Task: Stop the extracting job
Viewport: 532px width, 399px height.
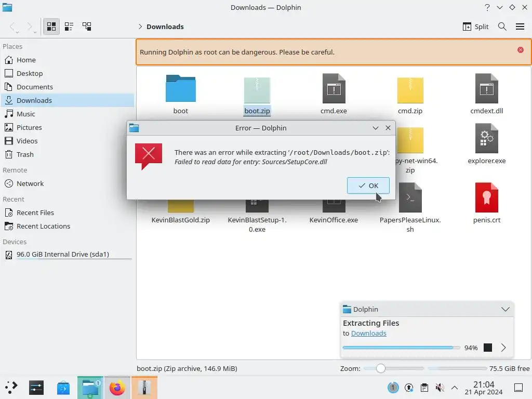Action: point(487,348)
